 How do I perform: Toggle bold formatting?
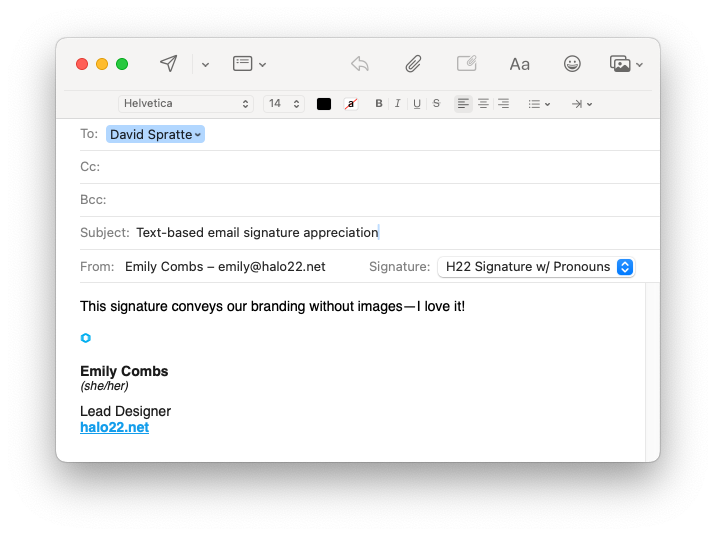pos(379,104)
